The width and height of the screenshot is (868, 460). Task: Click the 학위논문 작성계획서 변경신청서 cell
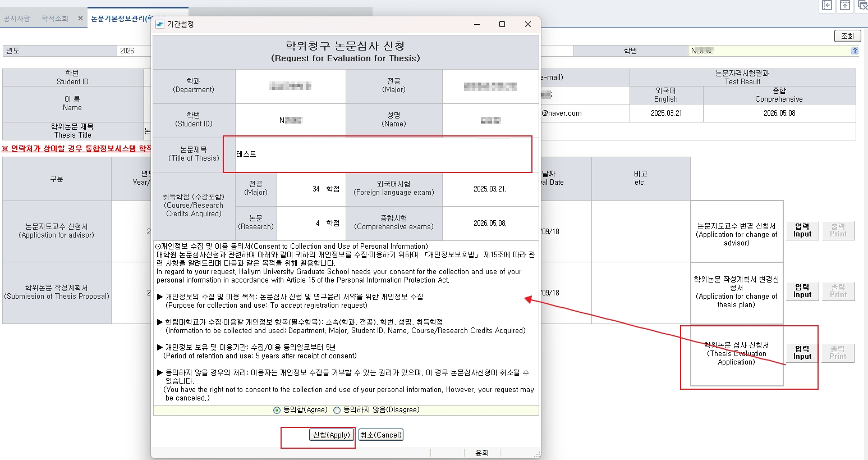(737, 292)
